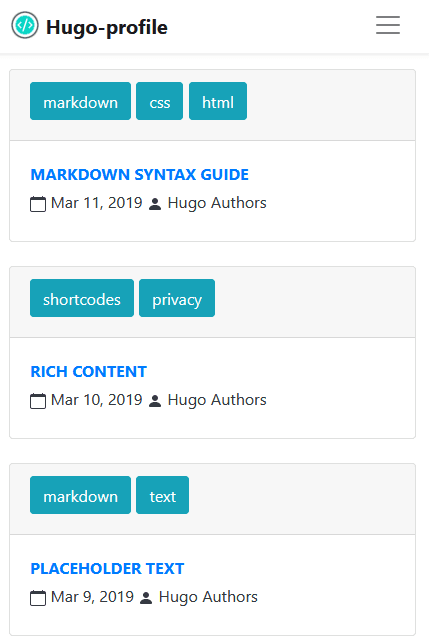The height and width of the screenshot is (643, 429).
Task: Select the css tag
Action: point(160,101)
